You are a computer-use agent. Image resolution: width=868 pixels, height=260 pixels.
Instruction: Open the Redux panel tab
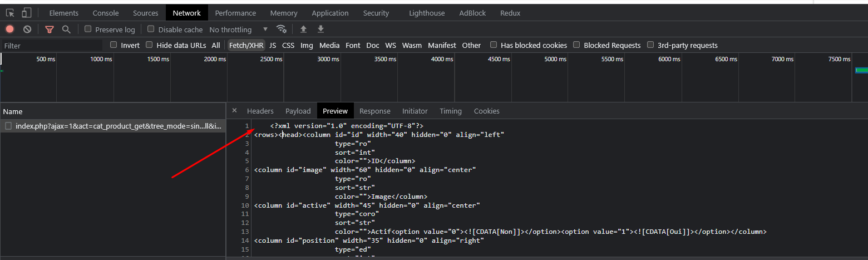(510, 13)
